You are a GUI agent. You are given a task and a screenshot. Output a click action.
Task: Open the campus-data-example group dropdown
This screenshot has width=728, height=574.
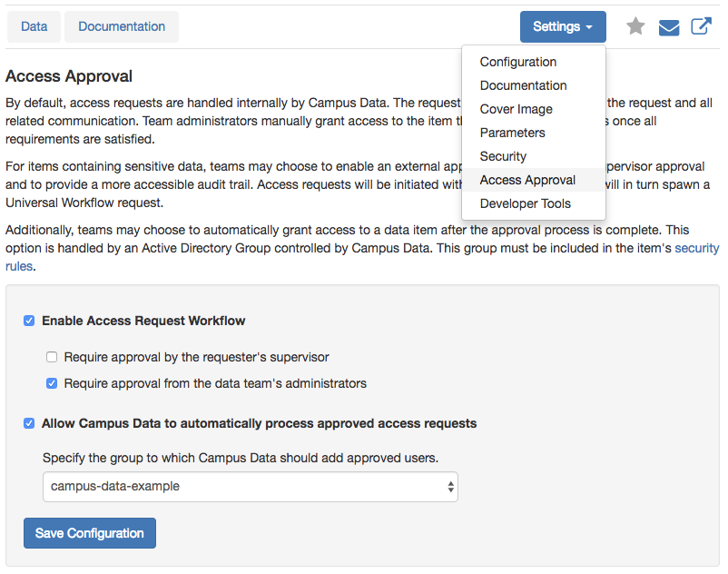(x=251, y=487)
